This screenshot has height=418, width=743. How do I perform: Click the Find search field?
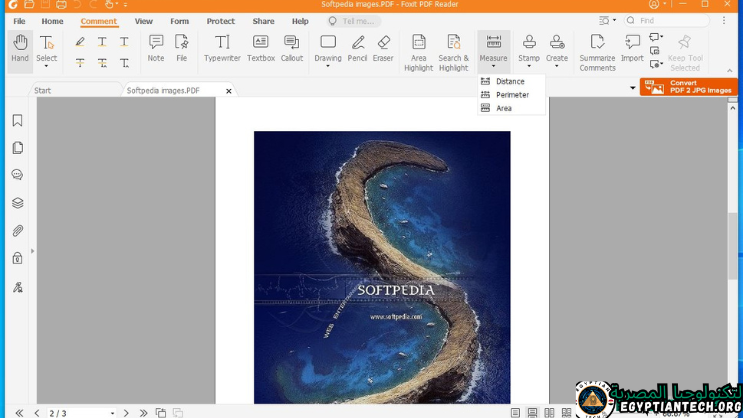[x=670, y=20]
